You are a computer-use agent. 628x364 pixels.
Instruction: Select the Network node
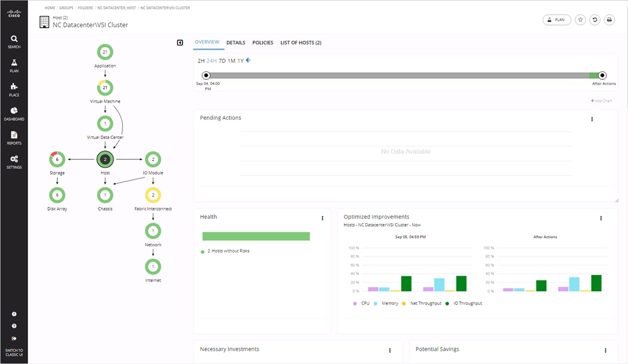coord(153,231)
